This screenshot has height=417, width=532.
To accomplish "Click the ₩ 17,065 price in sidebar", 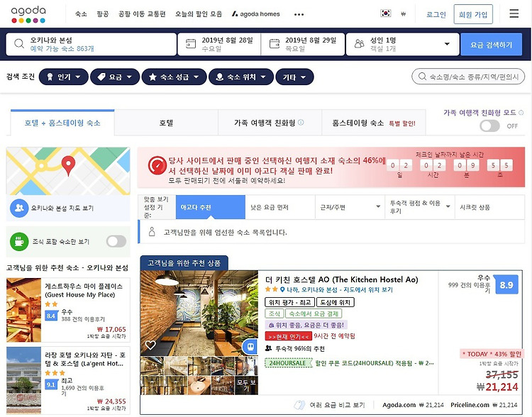I will 111,329.
